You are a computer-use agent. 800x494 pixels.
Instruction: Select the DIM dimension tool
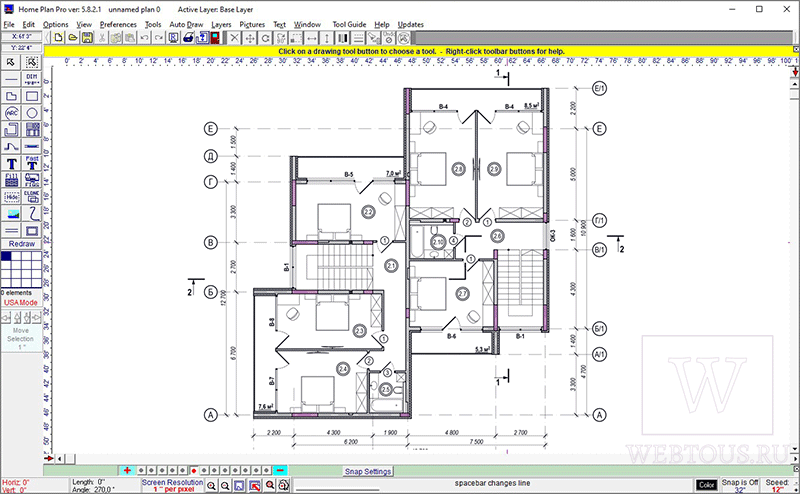[32, 79]
